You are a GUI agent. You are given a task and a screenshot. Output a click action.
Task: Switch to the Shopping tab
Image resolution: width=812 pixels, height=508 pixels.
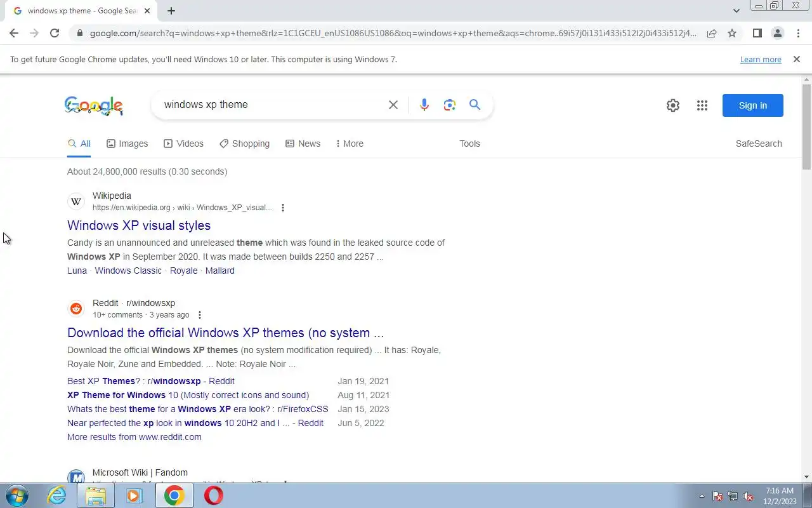click(x=244, y=144)
